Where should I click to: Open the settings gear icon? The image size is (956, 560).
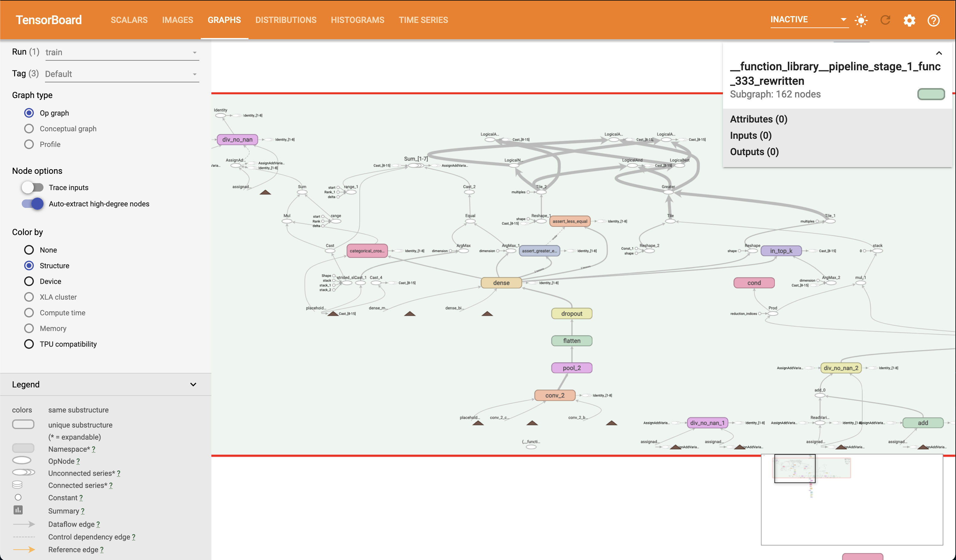click(909, 20)
